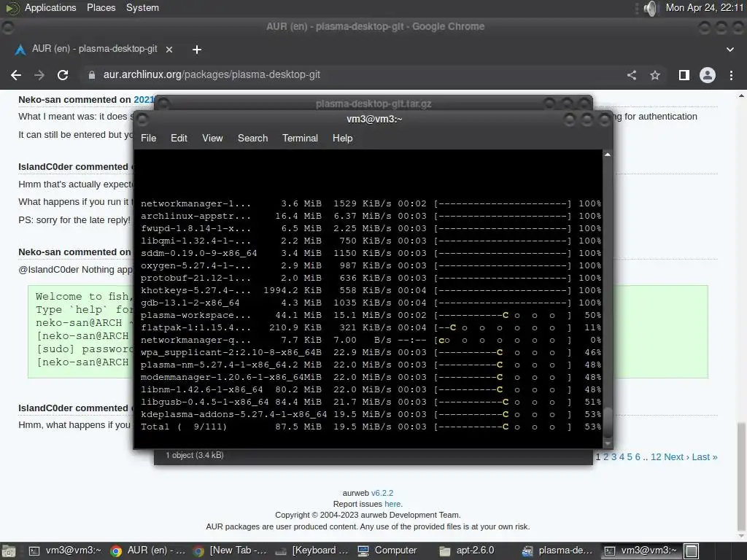Toggle Chrome side panel icon
Viewport: 747px width, 560px height.
click(684, 75)
